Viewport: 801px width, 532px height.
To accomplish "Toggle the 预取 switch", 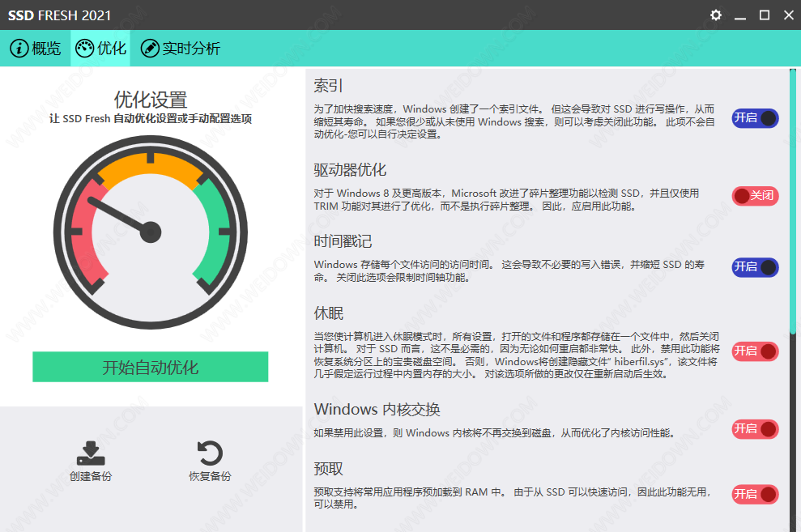I will point(755,494).
